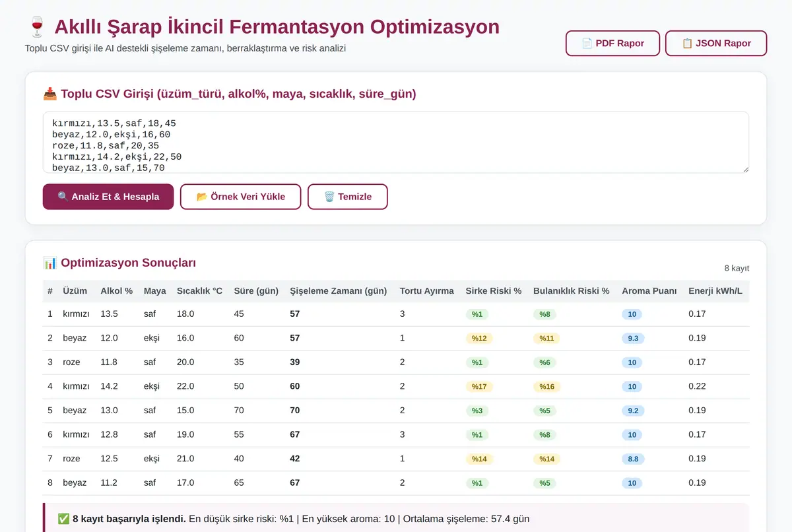
Task: Export with the JSON Rapor button
Action: click(x=716, y=43)
